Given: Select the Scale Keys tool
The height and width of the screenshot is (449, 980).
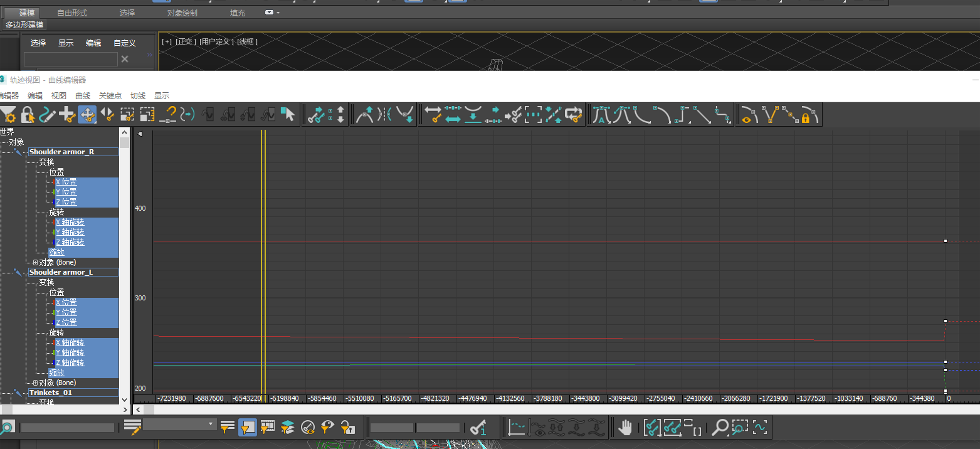Looking at the screenshot, I should [127, 115].
